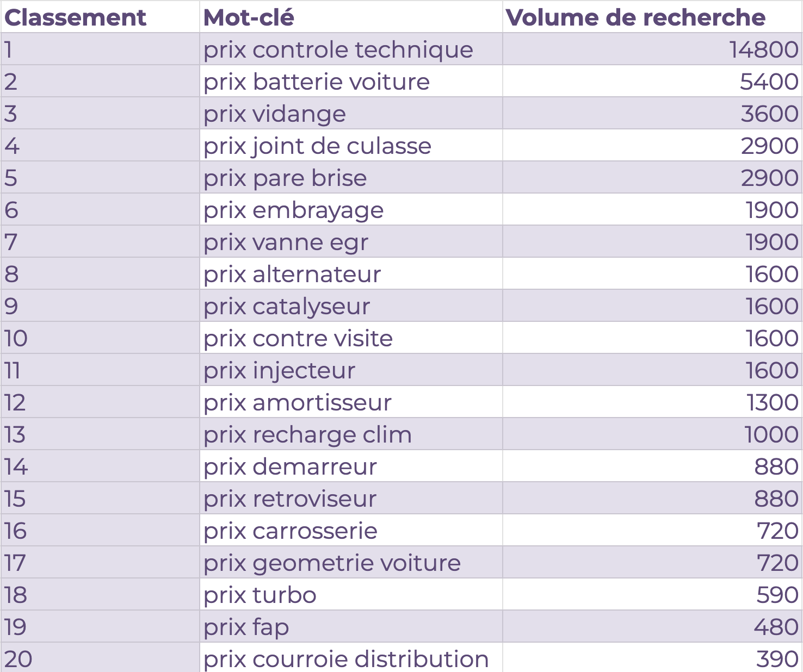Select the 'prix contre visite' cell
The image size is (803, 672).
(x=298, y=338)
